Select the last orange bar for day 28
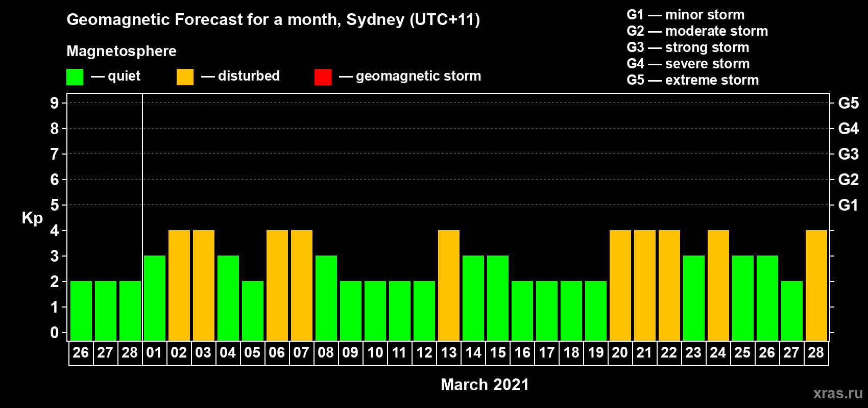The width and height of the screenshot is (868, 408). [x=816, y=285]
